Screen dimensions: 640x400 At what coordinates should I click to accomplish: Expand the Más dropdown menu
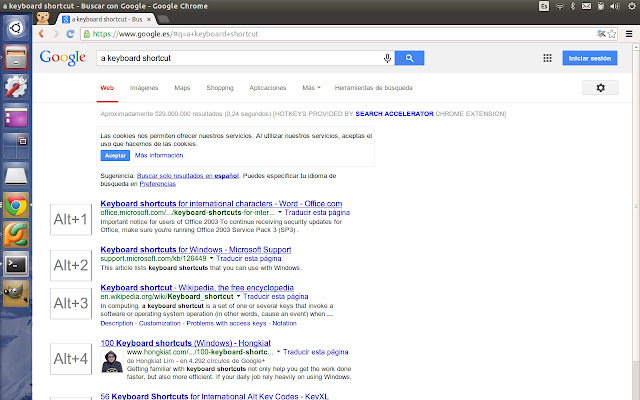[311, 88]
